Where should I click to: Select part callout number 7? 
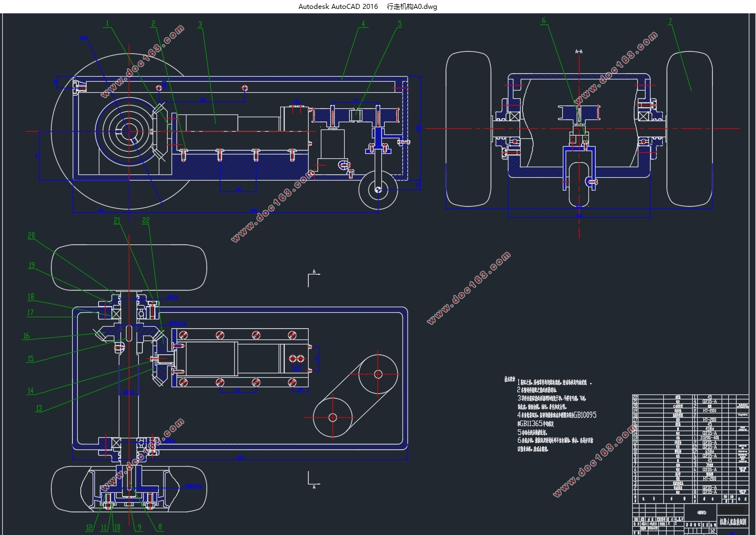[x=670, y=22]
